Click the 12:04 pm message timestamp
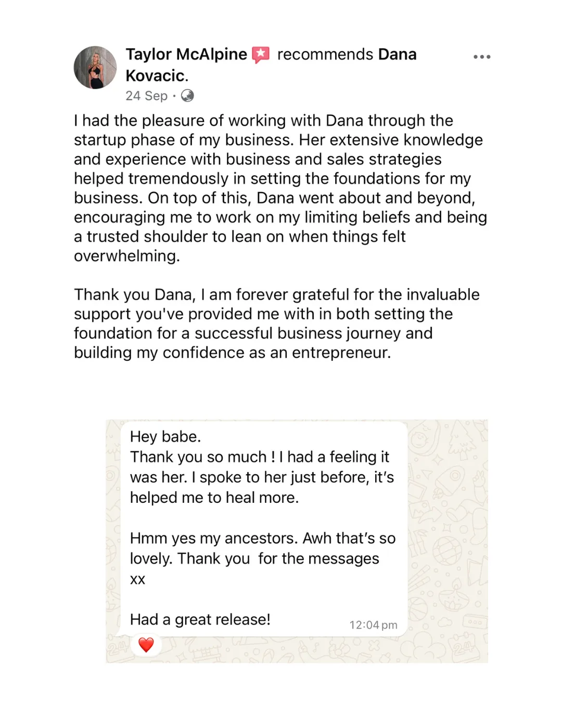The width and height of the screenshot is (562, 728). click(x=373, y=625)
